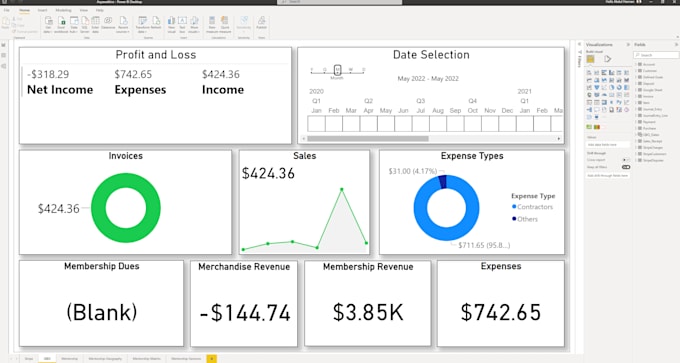Click in the Fields pane Search box
The width and height of the screenshot is (680, 363).
[656, 55]
